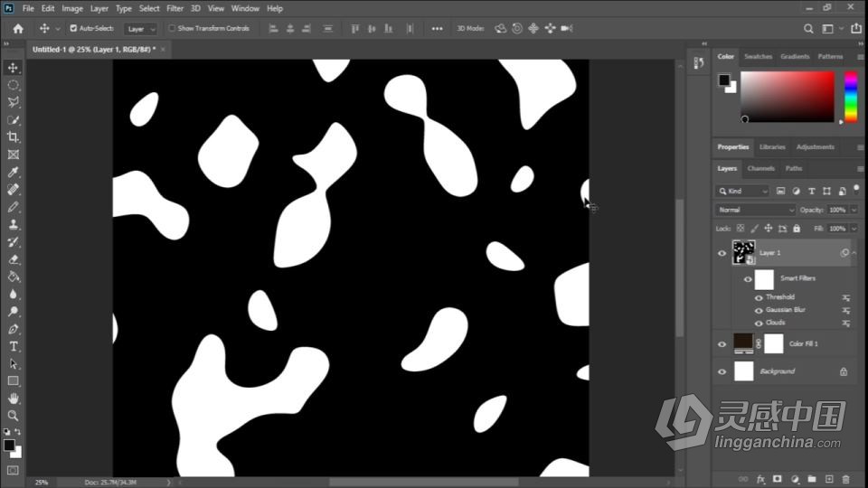Select the Elliptical Marquee tool

13,85
